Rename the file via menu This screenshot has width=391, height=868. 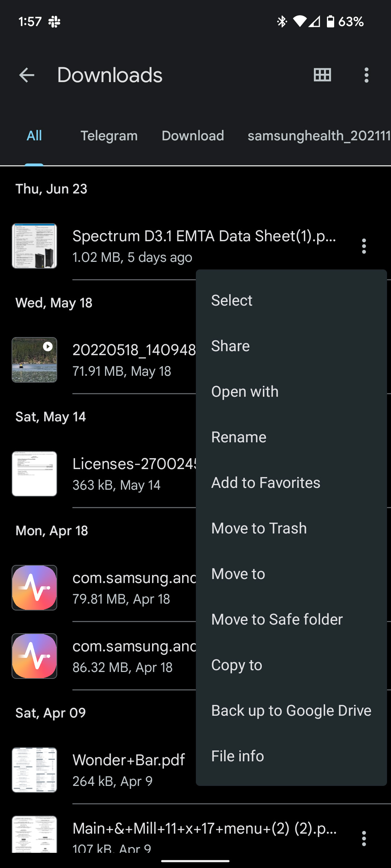coord(239,437)
